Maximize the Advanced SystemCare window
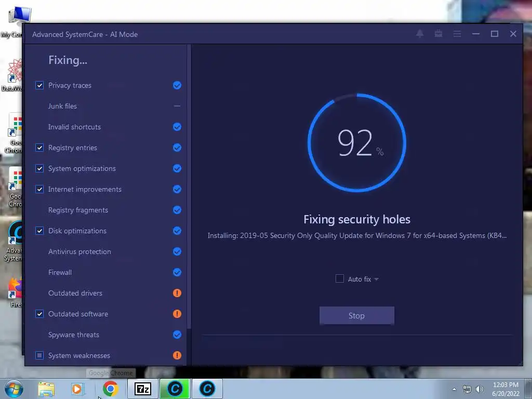 coord(495,34)
